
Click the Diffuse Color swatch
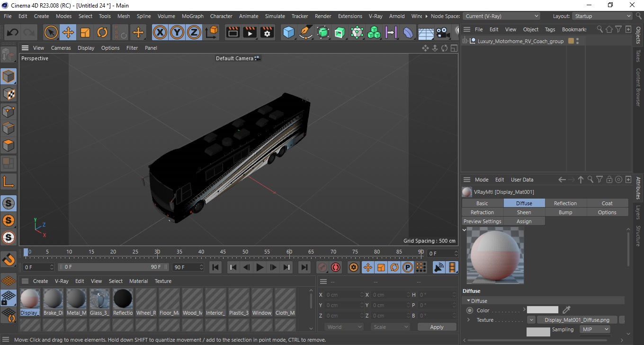543,310
